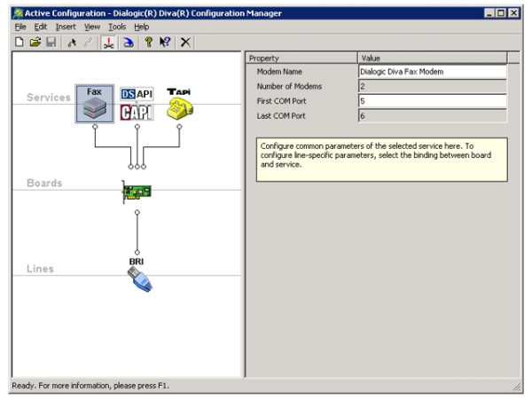Screen dimensions: 532x399
Task: Click the Number of Modems value field
Action: (x=433, y=86)
